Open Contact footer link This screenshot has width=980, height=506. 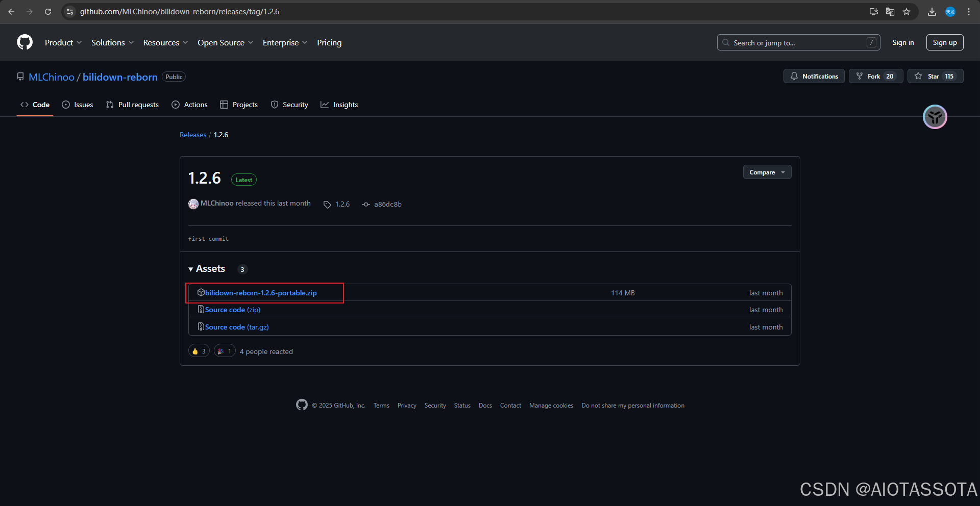click(x=510, y=406)
